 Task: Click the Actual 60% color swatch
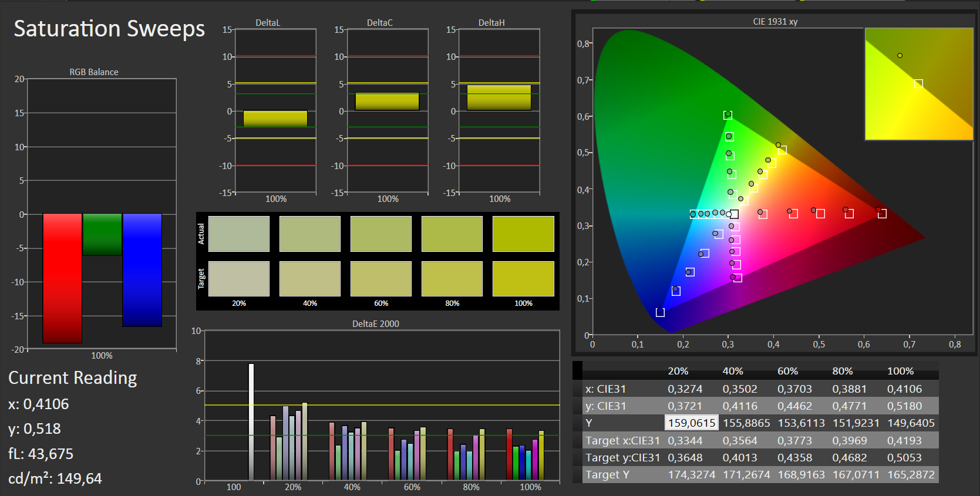(381, 234)
